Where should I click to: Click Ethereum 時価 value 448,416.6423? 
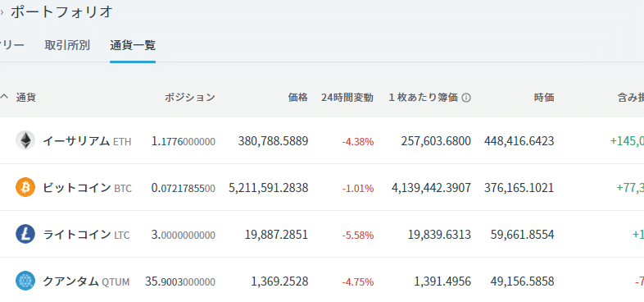519,141
